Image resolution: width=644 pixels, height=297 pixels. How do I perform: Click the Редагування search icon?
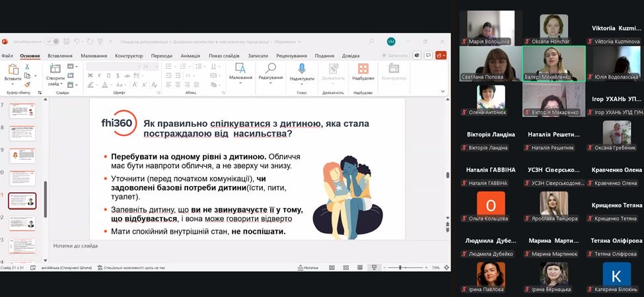(271, 69)
